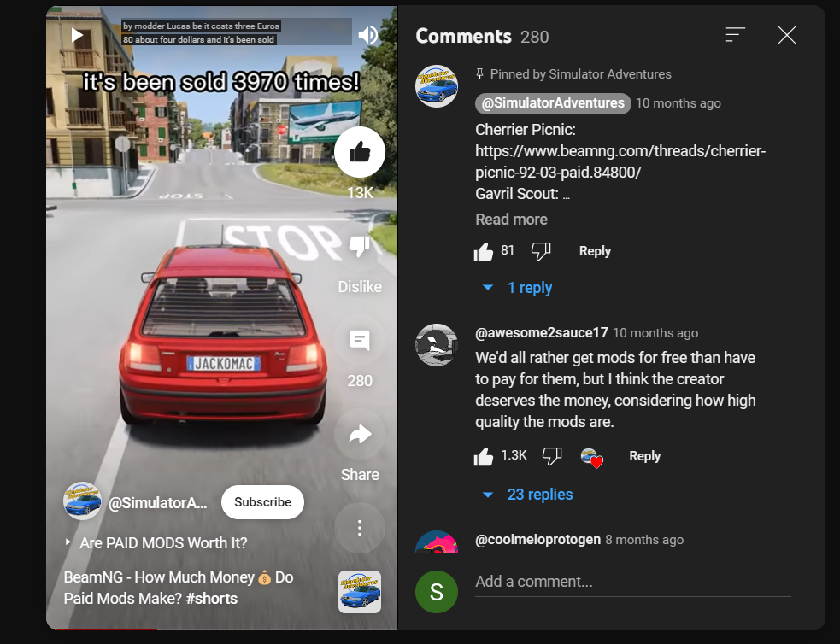The image size is (840, 644).
Task: Open comments via the 280 bubble icon
Action: [x=360, y=341]
